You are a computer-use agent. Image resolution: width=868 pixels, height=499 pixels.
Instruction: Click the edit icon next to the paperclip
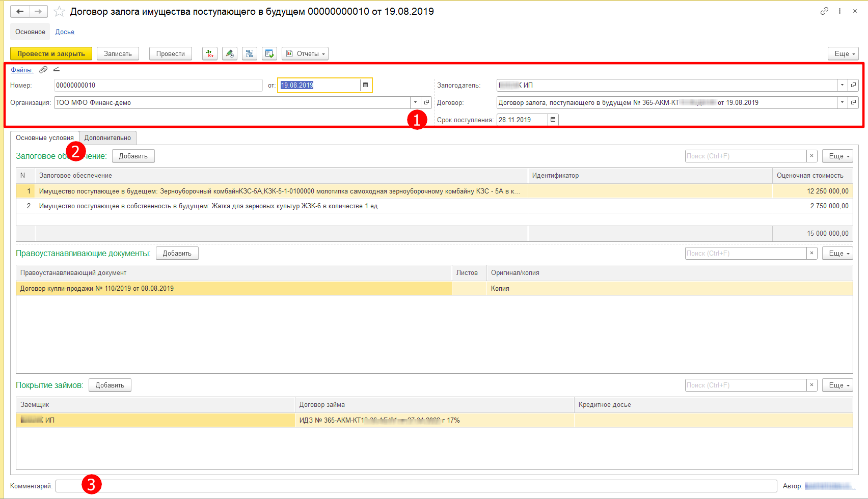[x=57, y=70]
